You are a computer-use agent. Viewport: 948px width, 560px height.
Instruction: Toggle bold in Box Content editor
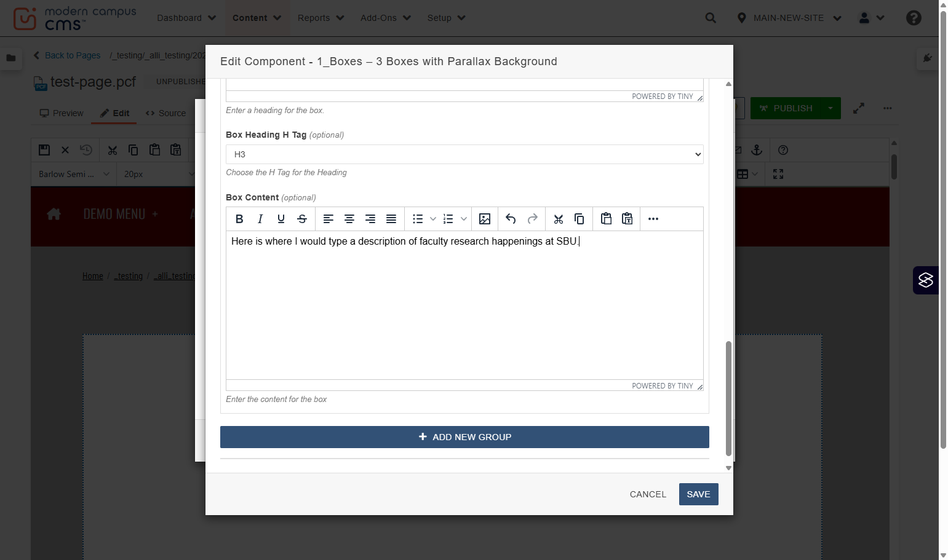click(239, 219)
